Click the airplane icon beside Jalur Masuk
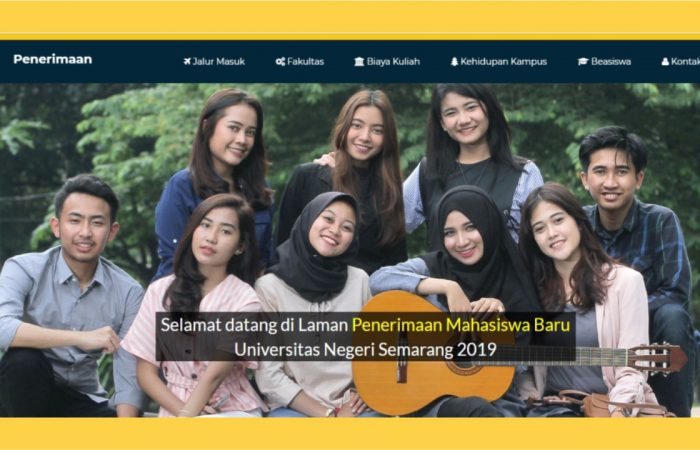 point(187,62)
